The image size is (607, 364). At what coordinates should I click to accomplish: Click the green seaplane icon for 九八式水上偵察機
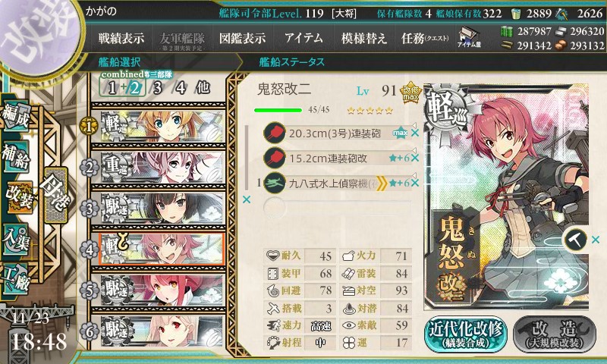click(x=274, y=183)
